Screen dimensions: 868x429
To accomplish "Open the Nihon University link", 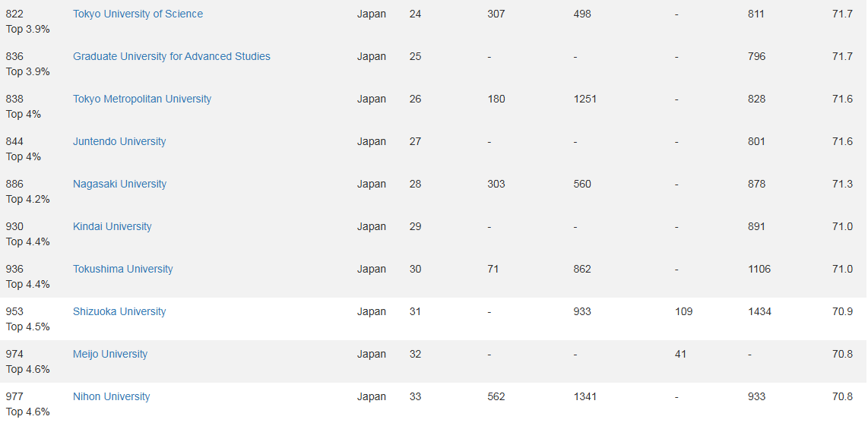I will pos(112,396).
